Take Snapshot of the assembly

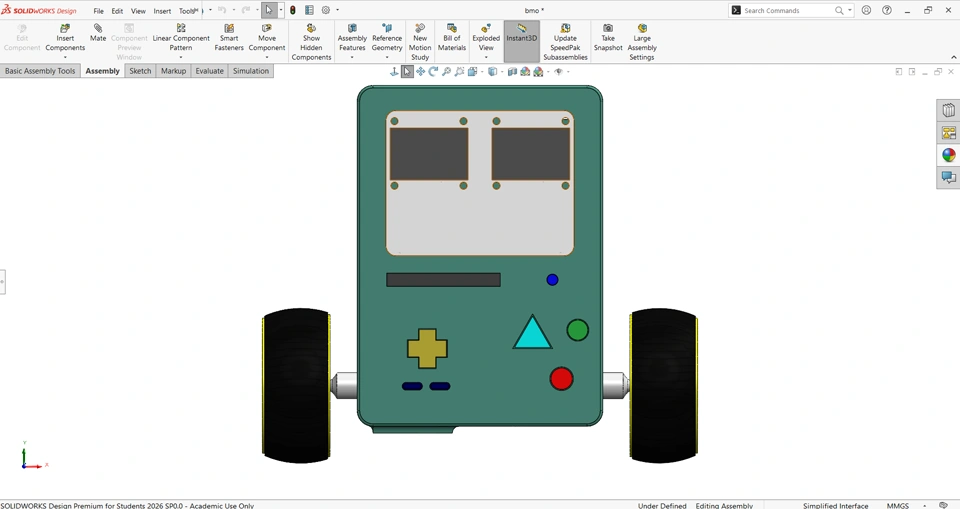coord(608,37)
